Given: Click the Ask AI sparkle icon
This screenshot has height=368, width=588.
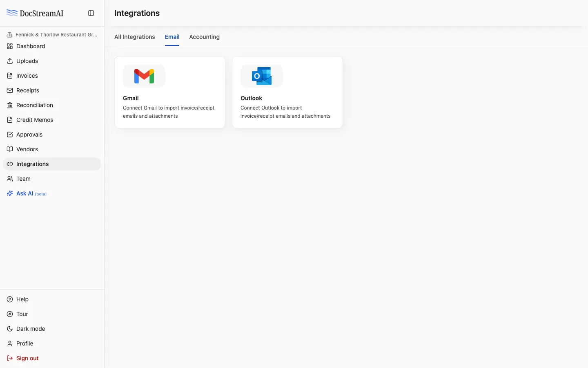Looking at the screenshot, I should (x=10, y=193).
